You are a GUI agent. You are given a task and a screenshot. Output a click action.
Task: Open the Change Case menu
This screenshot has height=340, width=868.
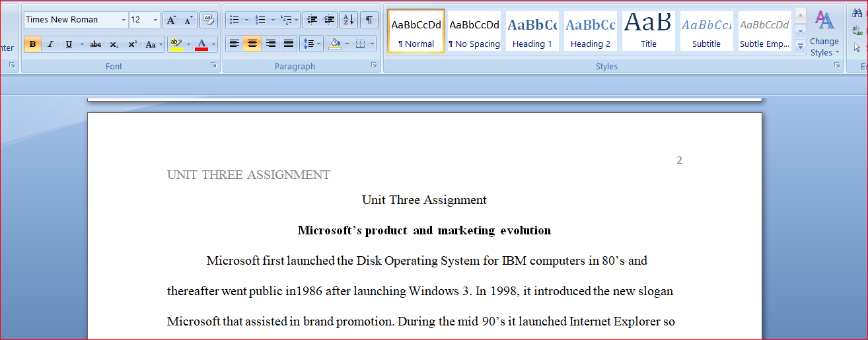153,44
